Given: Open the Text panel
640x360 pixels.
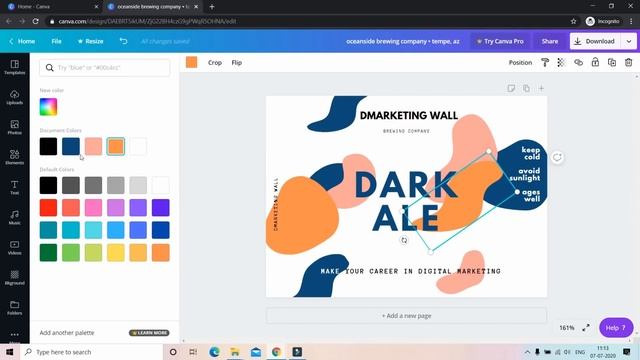Looking at the screenshot, I should 15,187.
